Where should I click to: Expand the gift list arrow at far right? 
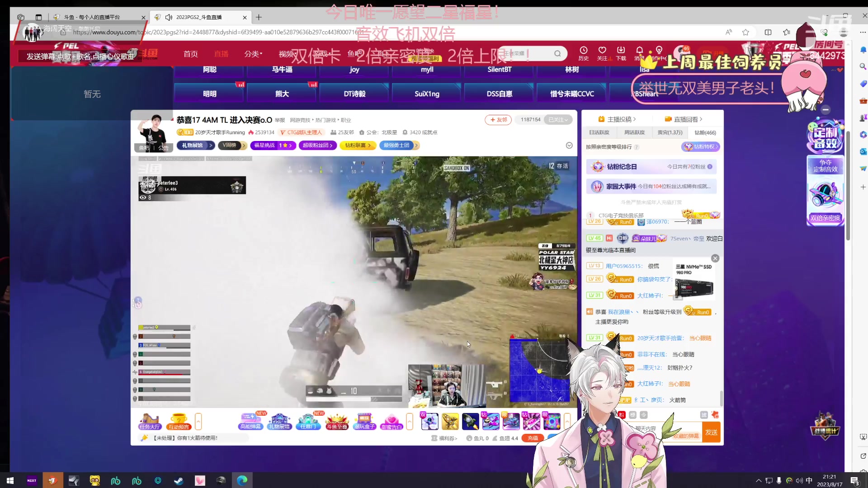pyautogui.click(x=567, y=421)
